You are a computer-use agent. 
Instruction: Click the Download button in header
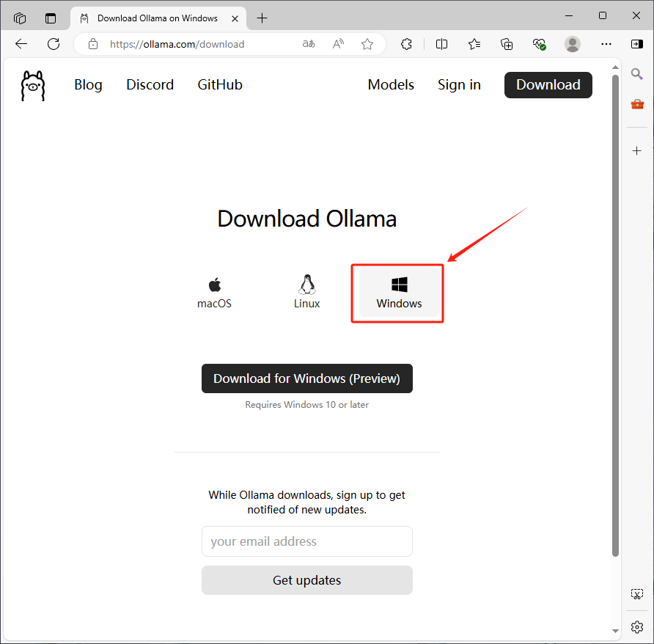pos(548,85)
